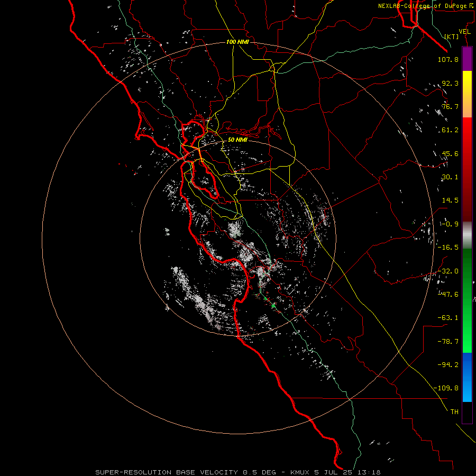Select the 30.1 velocity scale value
Image resolution: width=476 pixels, height=476 pixels.
pos(450,177)
